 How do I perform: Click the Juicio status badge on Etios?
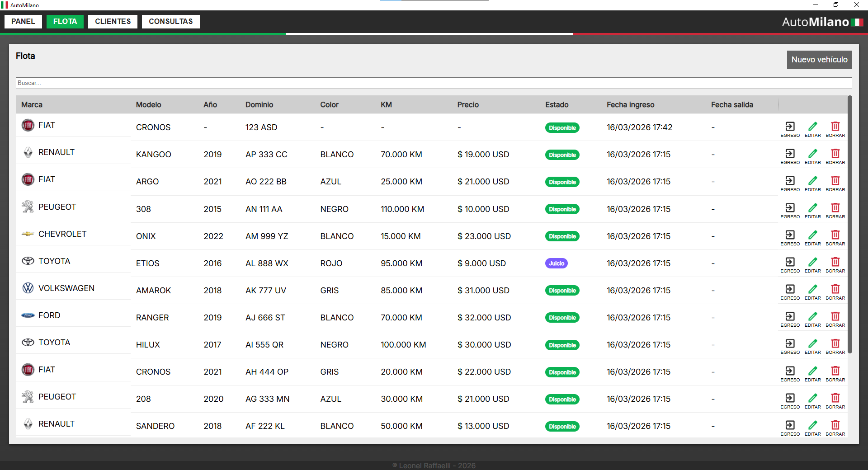(x=556, y=263)
